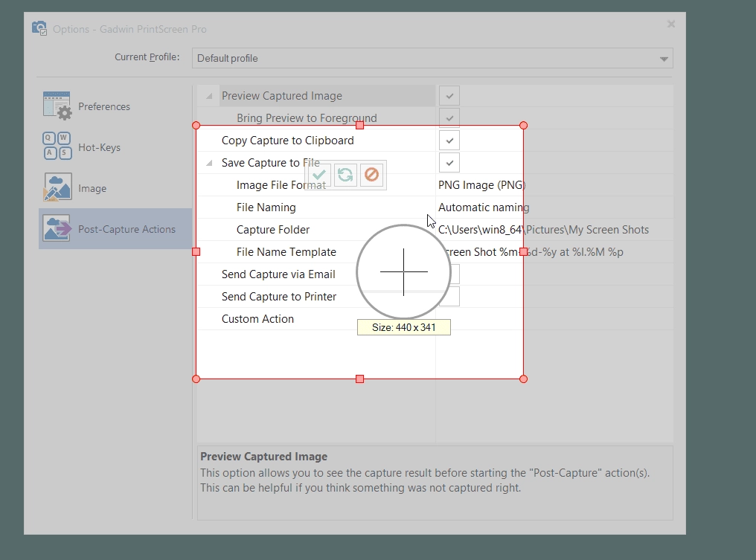Click the top middle square selection handle

pos(359,125)
